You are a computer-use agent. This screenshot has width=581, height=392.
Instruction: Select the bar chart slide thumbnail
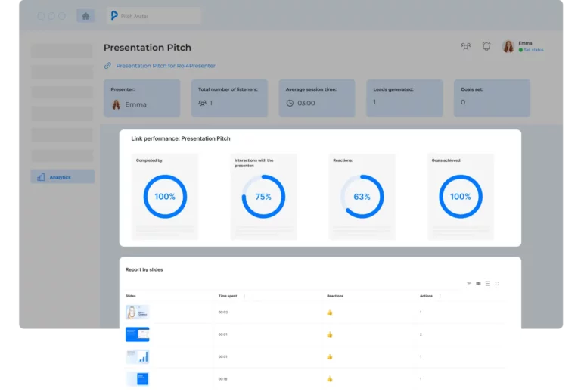(x=137, y=356)
